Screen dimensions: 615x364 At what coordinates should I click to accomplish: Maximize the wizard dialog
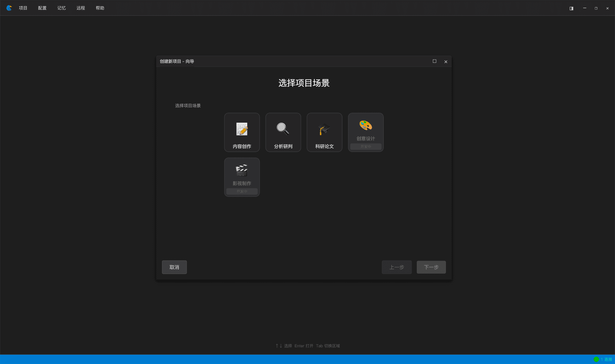(x=434, y=61)
